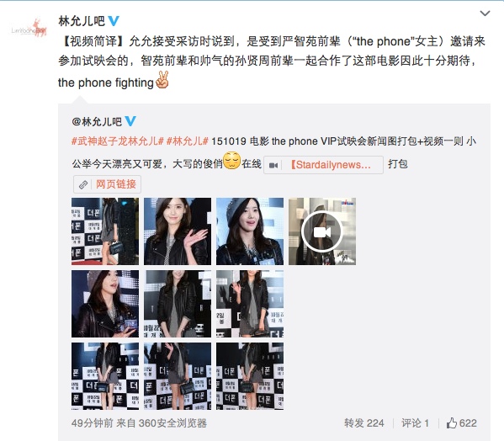Viewport: 504px width, 441px height.
Task: Click the 林允儿吧 profile avatar image
Action: tap(29, 28)
